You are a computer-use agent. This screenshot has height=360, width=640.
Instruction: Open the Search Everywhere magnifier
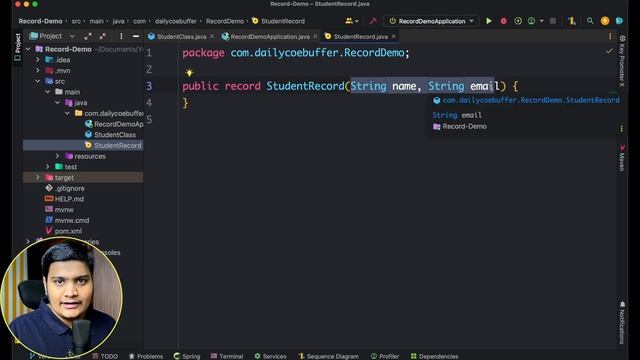(x=590, y=20)
